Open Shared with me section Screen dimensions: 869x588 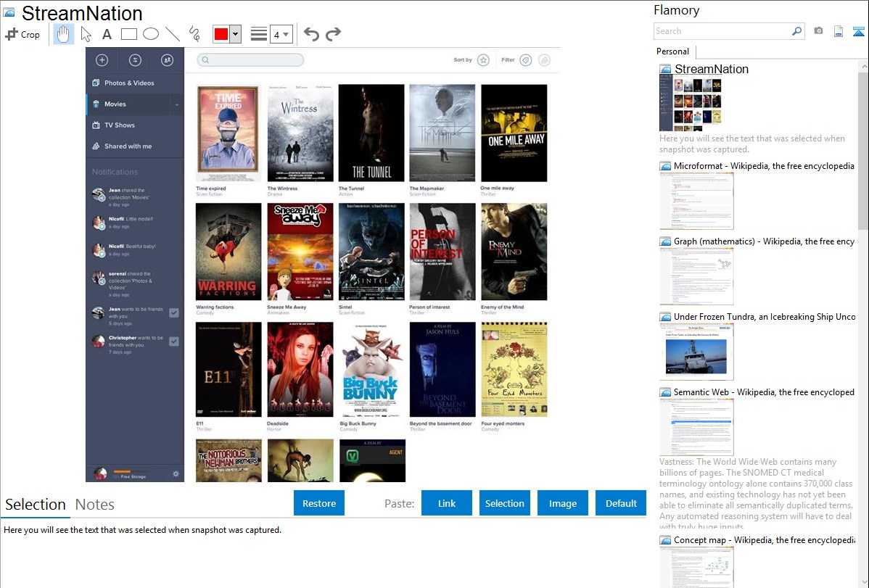click(135, 146)
